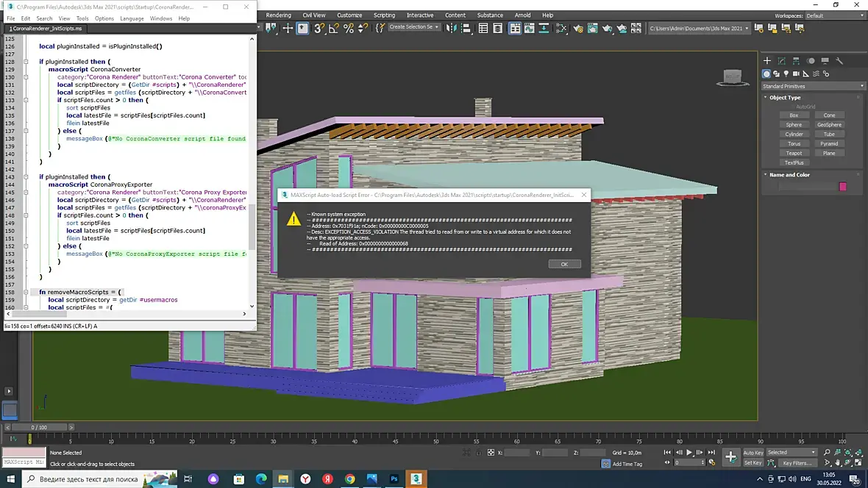Click the pink object color swatch
This screenshot has height=488, width=868.
tap(843, 187)
